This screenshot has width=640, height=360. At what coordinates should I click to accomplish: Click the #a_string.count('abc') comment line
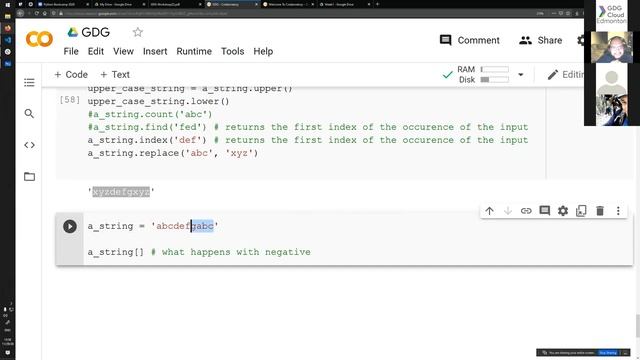click(x=150, y=114)
